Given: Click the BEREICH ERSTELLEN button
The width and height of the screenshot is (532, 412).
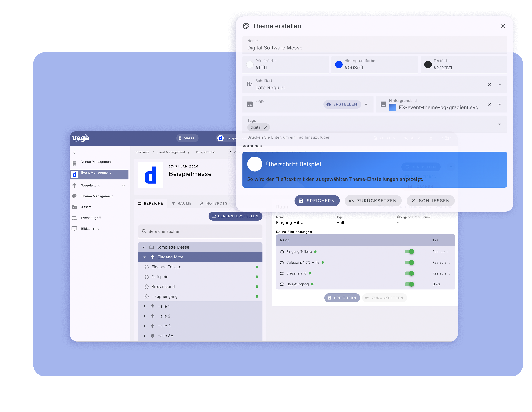Looking at the screenshot, I should pos(235,216).
